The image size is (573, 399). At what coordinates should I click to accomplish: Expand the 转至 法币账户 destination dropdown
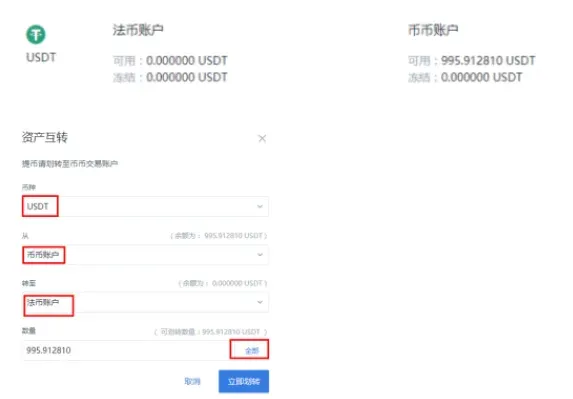coord(145,303)
